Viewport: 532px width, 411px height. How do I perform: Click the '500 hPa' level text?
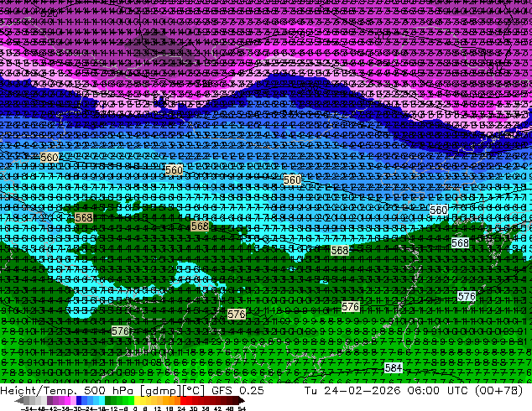110,391
